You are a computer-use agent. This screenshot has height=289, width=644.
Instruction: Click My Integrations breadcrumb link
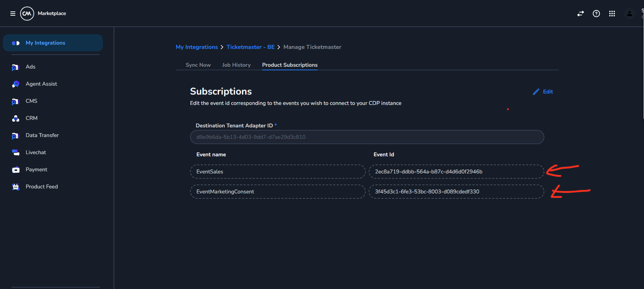[197, 47]
